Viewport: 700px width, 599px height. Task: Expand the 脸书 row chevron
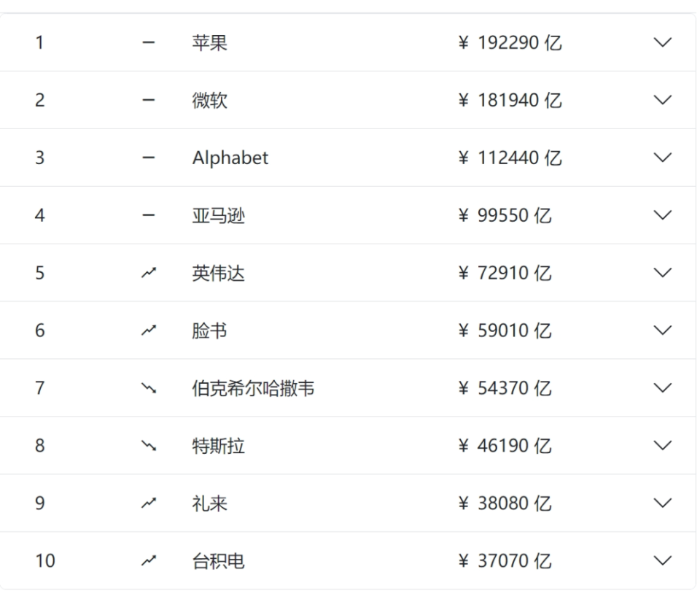point(663,331)
